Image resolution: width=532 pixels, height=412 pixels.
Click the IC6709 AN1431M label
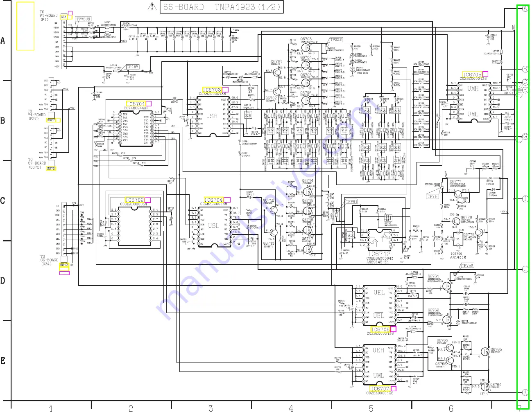(458, 255)
